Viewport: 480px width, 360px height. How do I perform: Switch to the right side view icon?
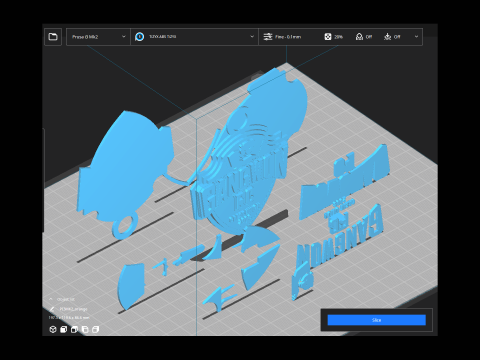pos(95,329)
